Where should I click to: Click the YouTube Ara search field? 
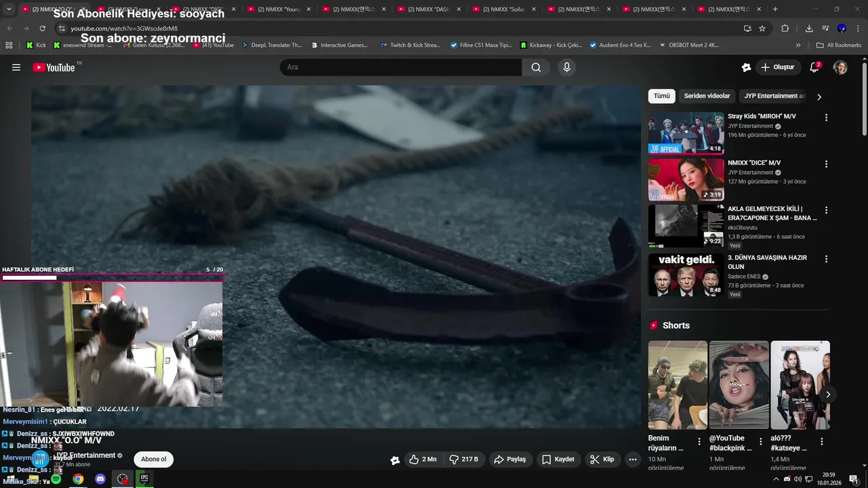coord(401,67)
